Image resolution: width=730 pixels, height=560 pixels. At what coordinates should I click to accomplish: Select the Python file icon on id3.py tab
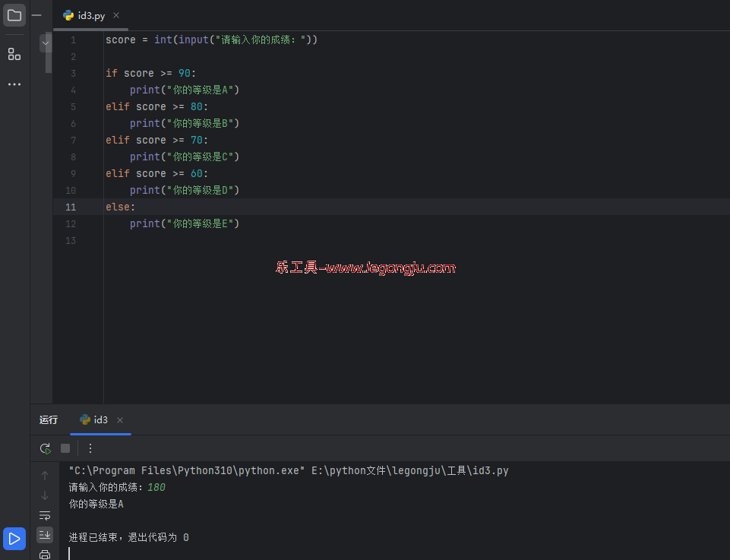pos(68,14)
